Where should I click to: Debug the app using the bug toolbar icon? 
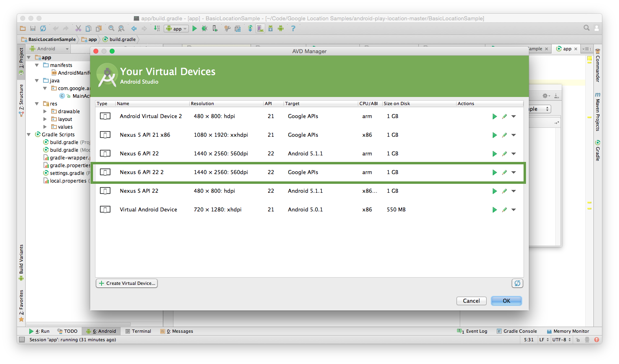(x=204, y=28)
